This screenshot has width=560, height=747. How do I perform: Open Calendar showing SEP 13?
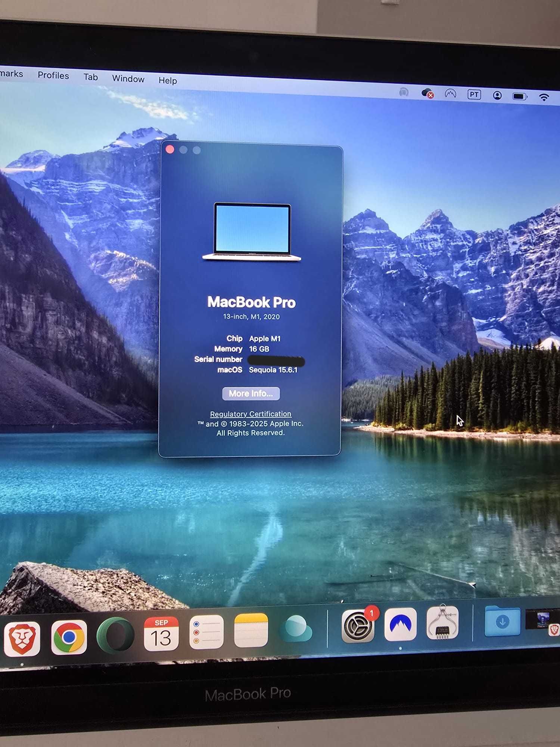pyautogui.click(x=161, y=633)
